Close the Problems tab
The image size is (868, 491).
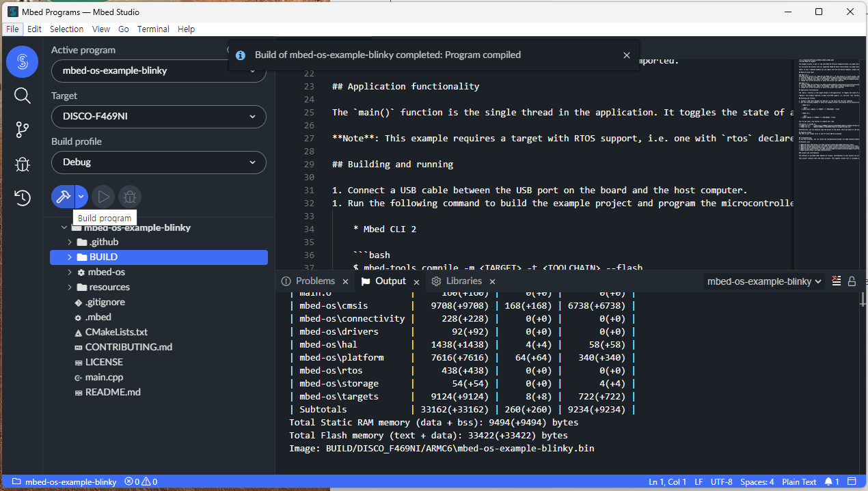click(x=345, y=281)
